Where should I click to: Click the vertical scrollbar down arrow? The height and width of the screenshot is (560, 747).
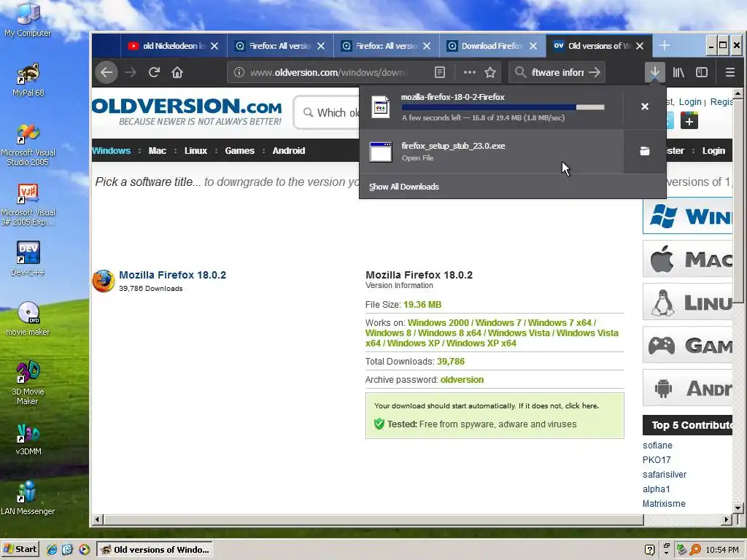(x=738, y=508)
